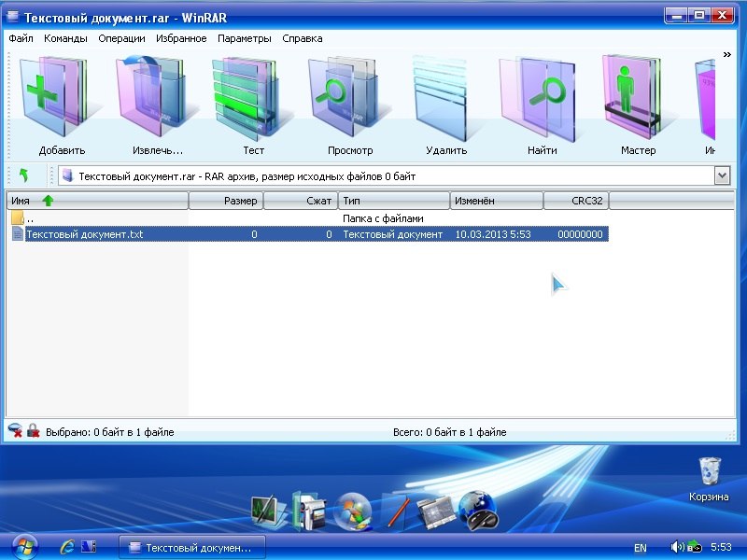Screen dimensions: 747x560
Task: Sort by the Изменён column header
Action: (497, 201)
